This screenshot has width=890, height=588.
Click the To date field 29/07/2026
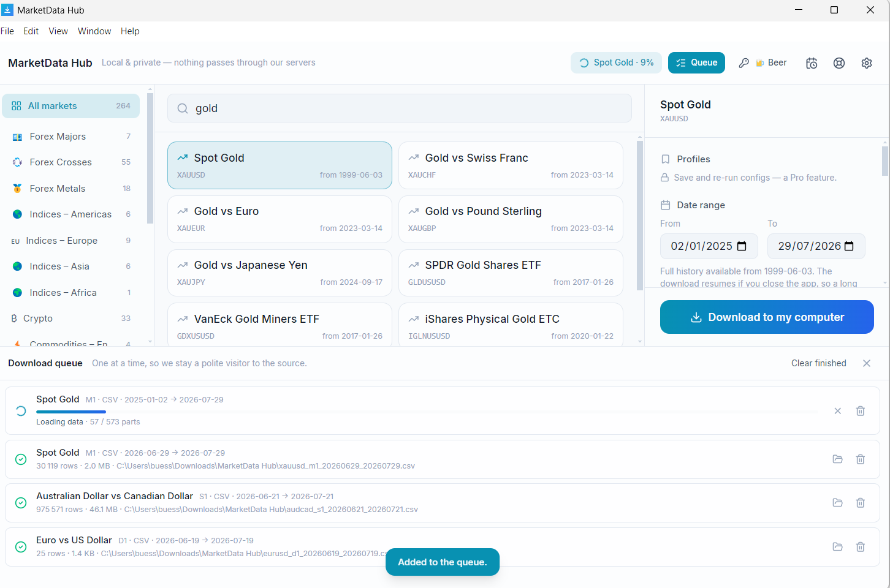click(816, 246)
